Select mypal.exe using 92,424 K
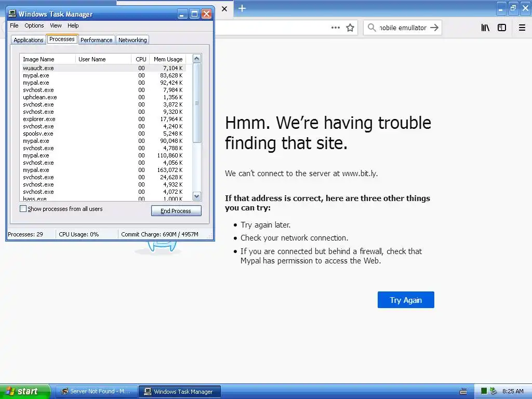Image resolution: width=532 pixels, height=399 pixels. [103, 83]
